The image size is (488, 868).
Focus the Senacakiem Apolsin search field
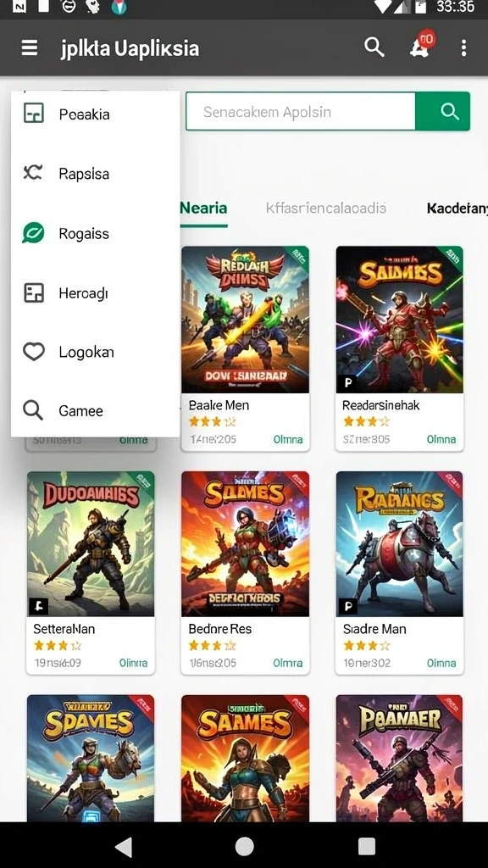301,112
